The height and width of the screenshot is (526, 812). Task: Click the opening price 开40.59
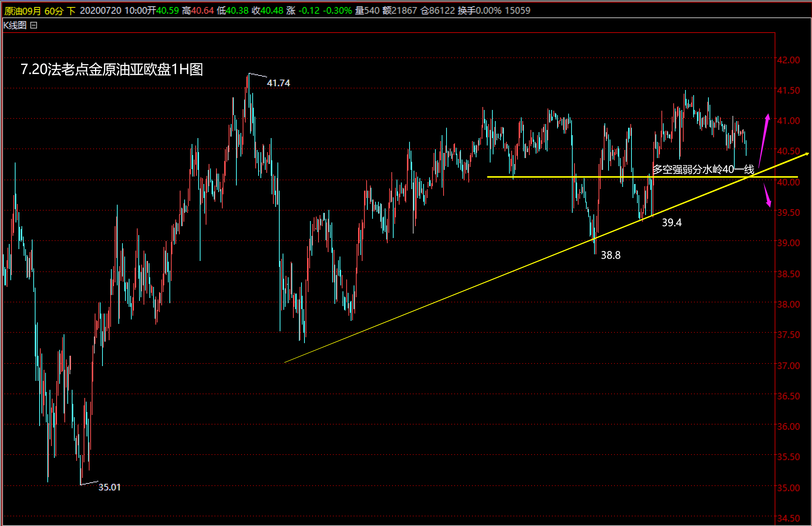[x=163, y=10]
